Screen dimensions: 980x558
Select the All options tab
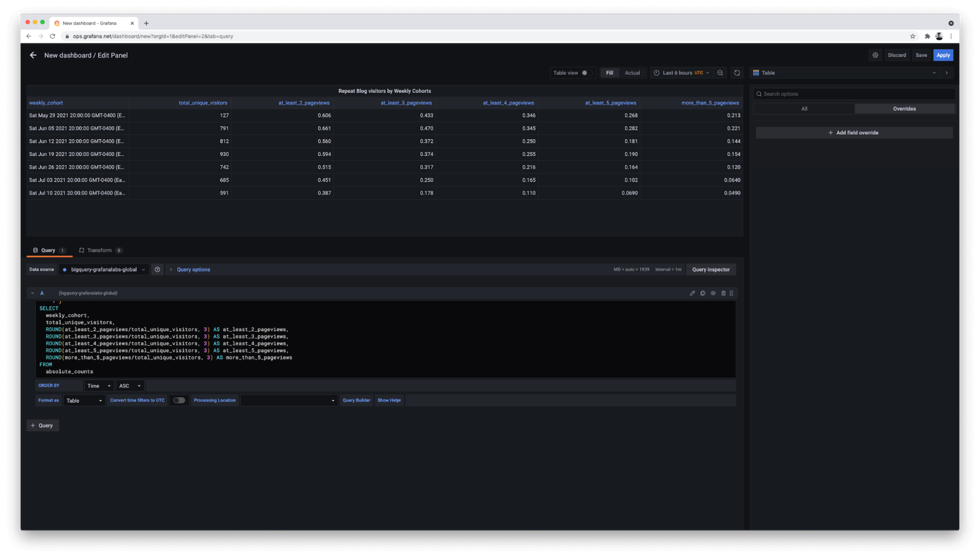pos(804,109)
